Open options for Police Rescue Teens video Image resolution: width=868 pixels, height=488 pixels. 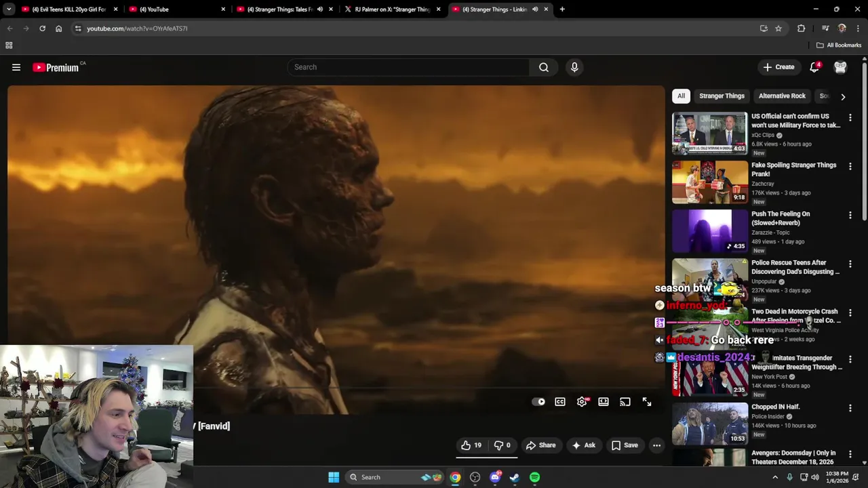(850, 264)
